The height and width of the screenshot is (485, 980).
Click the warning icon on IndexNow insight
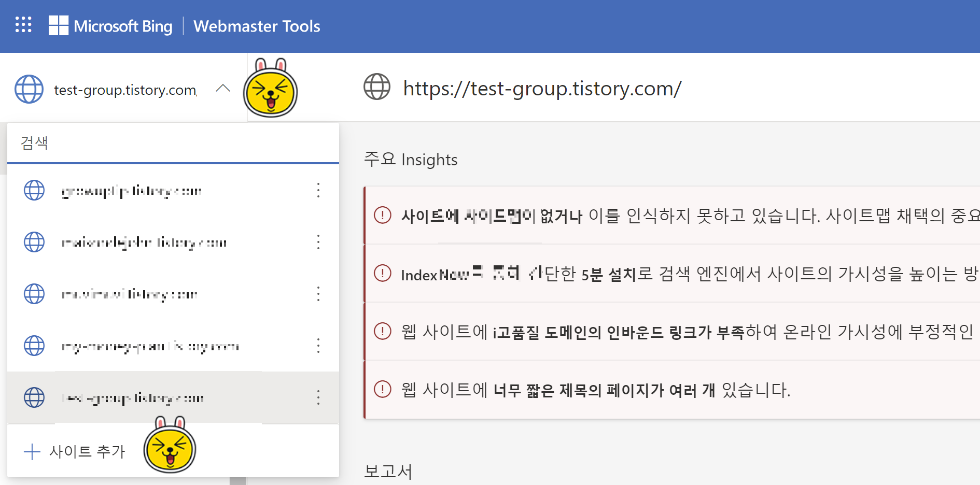point(383,273)
